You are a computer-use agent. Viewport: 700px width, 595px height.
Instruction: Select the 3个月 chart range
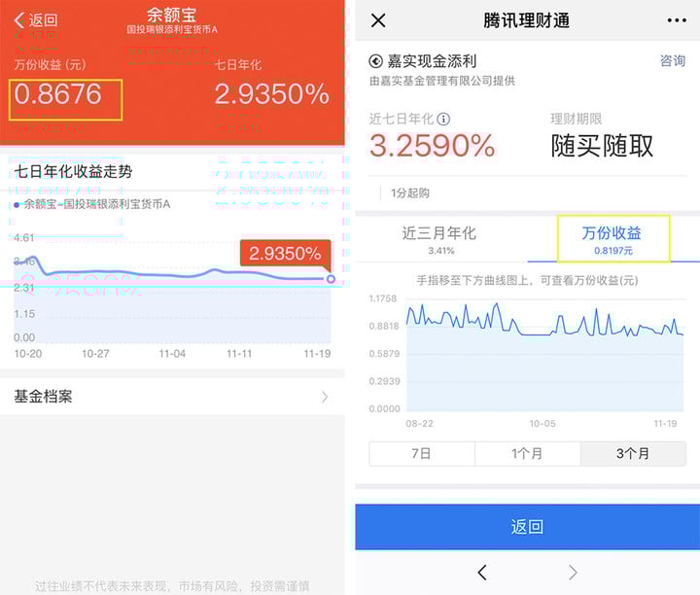pyautogui.click(x=633, y=454)
